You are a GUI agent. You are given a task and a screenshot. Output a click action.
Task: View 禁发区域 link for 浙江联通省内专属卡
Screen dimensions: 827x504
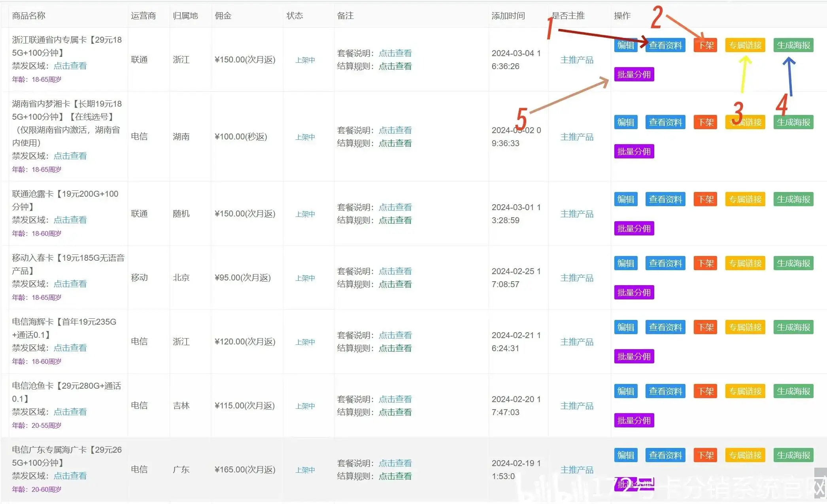(70, 66)
